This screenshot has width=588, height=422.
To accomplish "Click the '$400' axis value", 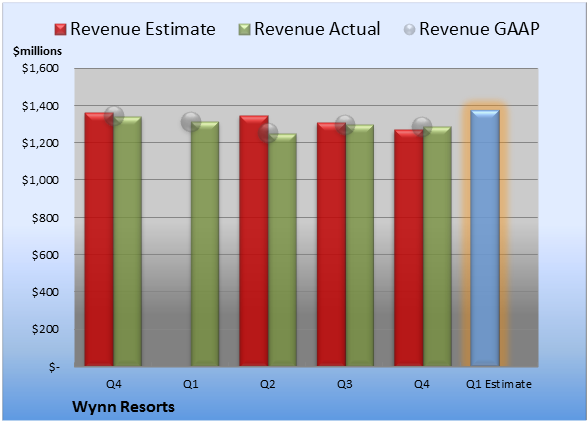I will [x=45, y=292].
